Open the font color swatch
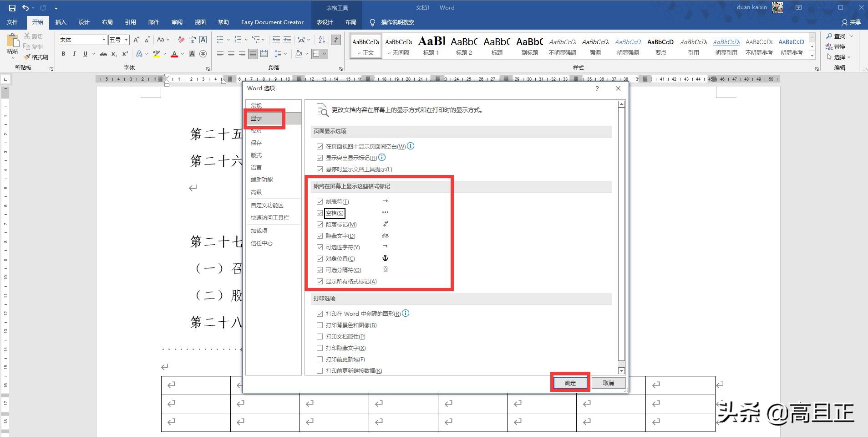 click(x=174, y=54)
